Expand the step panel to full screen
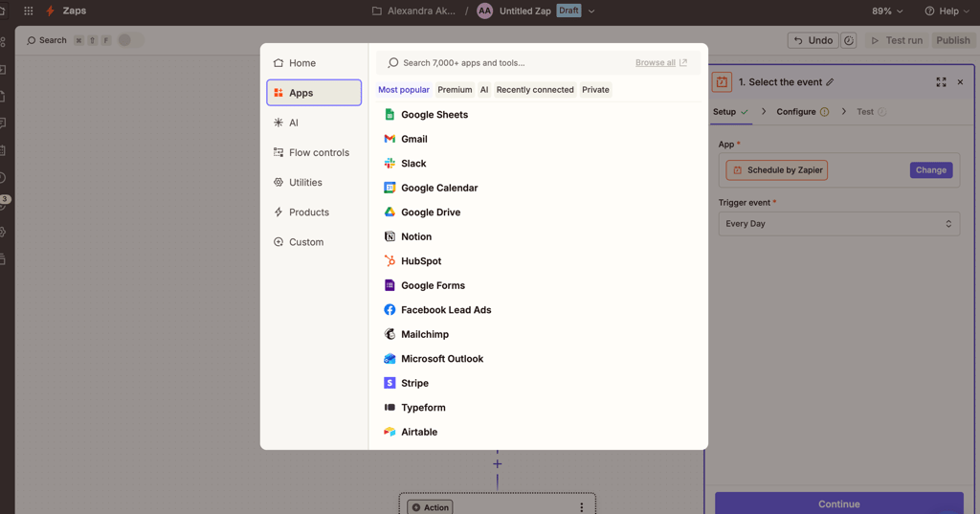 pos(941,82)
